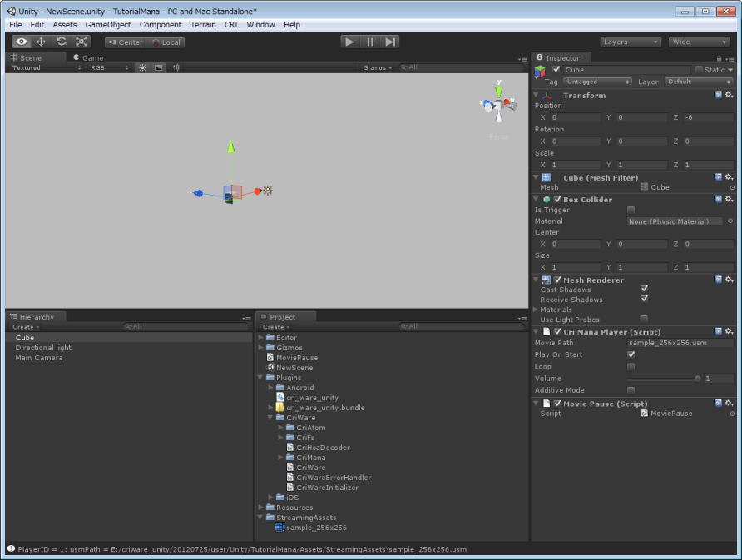Viewport: 742px width, 560px height.
Task: Enable the Is Trigger checkbox
Action: [631, 210]
